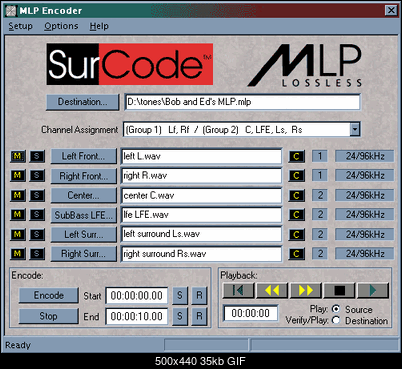The height and width of the screenshot is (369, 402).
Task: Select Source for Play mode
Action: 336,309
